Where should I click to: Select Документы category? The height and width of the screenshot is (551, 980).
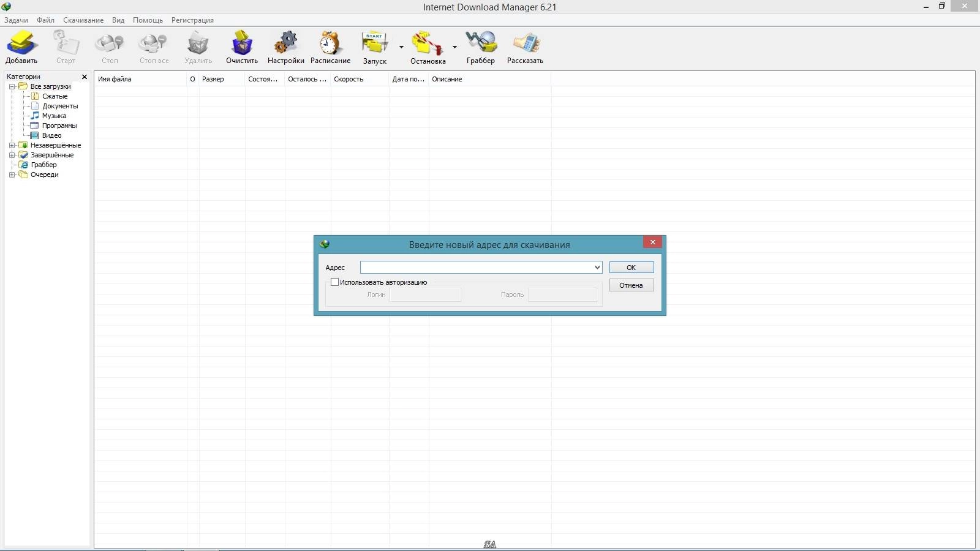coord(55,106)
